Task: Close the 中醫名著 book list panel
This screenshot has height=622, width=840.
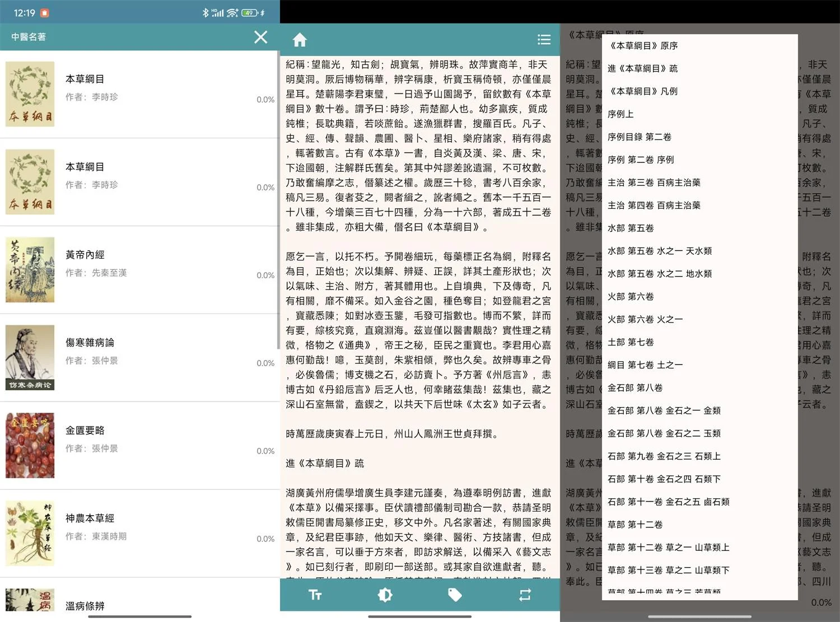Action: [260, 37]
